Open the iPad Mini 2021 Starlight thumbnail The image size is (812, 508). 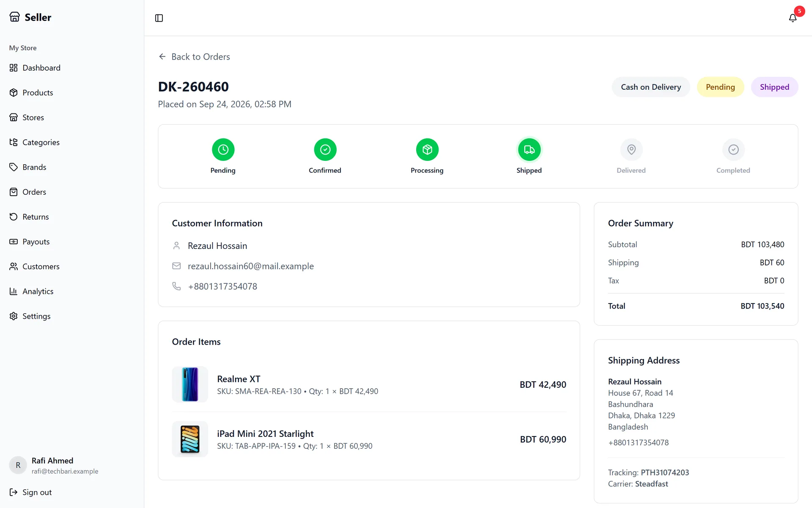pos(190,439)
